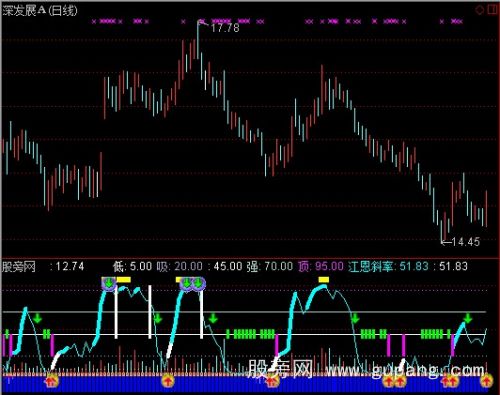
Task: Select the 股旁网 indicator name label
Action: (x=19, y=267)
